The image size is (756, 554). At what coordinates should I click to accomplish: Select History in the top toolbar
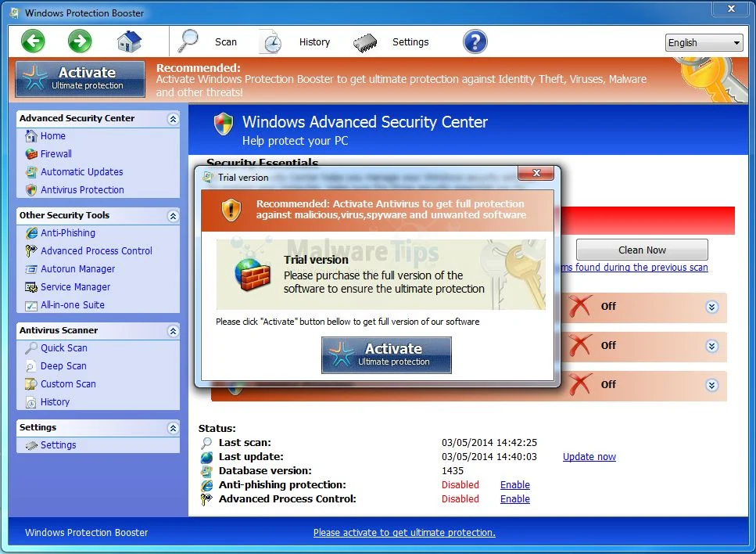314,42
